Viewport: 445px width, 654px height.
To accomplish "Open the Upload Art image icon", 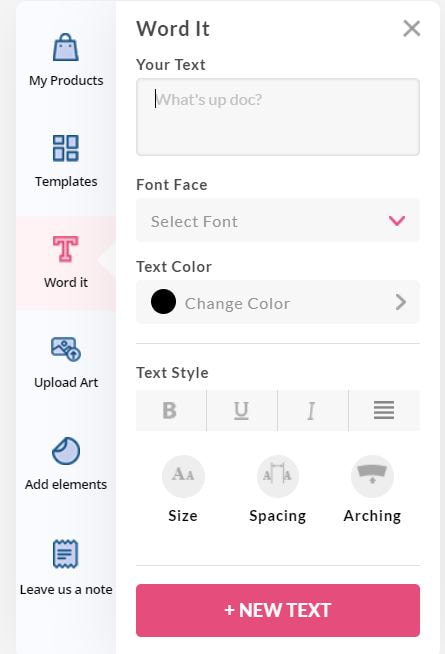I will tap(66, 349).
